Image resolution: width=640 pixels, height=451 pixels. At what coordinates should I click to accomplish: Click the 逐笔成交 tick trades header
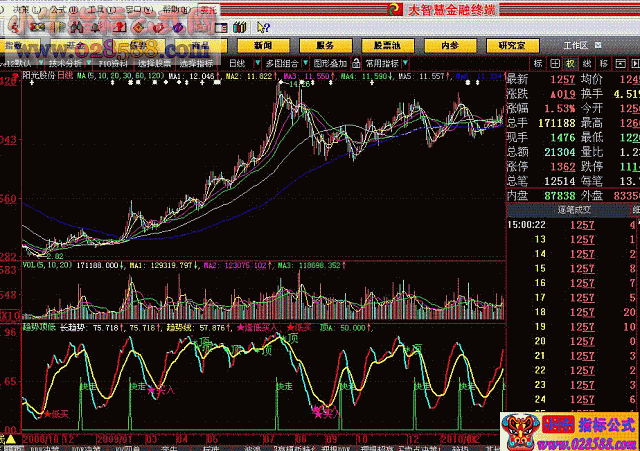click(575, 209)
